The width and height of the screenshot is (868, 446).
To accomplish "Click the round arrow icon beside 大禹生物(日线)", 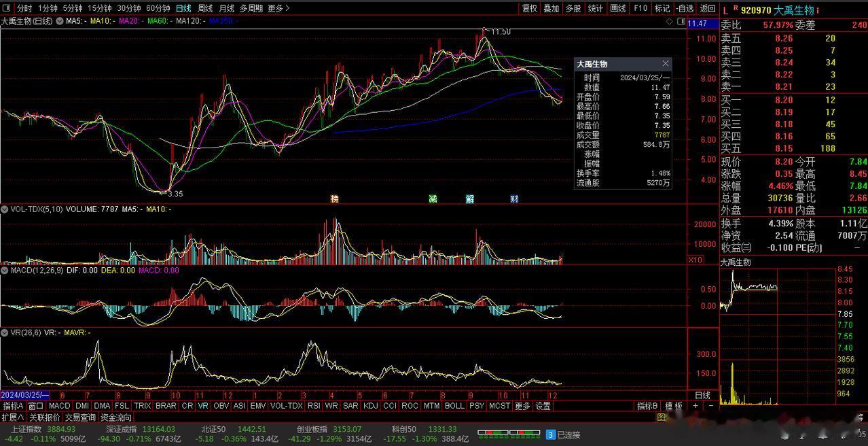I will click(59, 22).
